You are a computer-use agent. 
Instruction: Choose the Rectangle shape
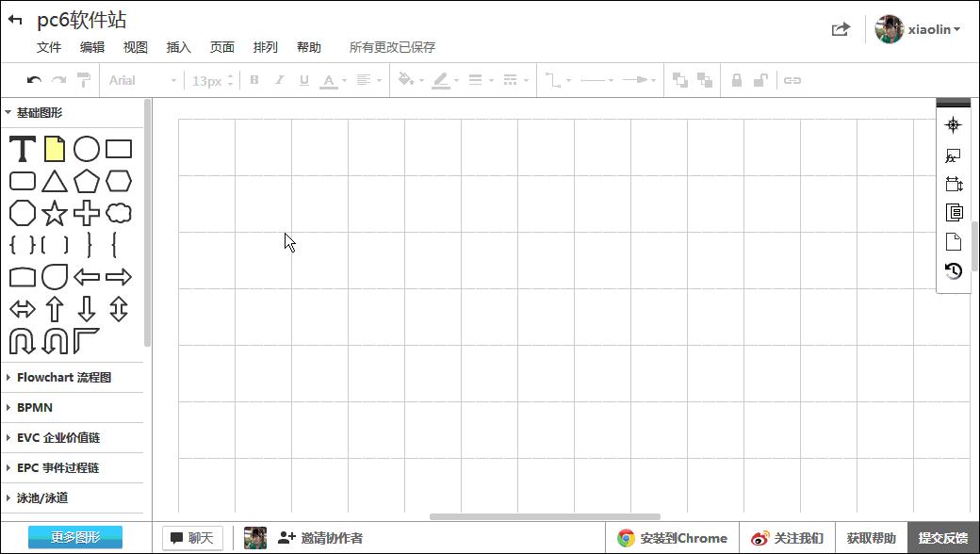[x=119, y=149]
